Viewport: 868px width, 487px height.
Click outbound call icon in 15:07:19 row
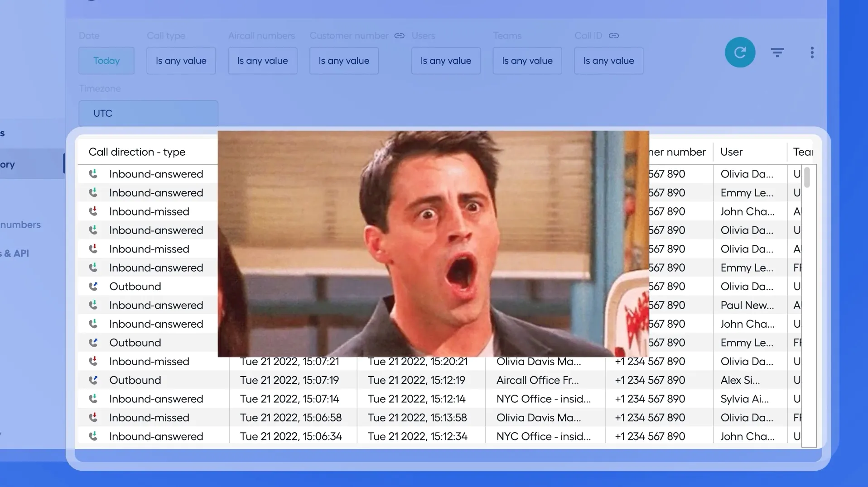pos(93,380)
